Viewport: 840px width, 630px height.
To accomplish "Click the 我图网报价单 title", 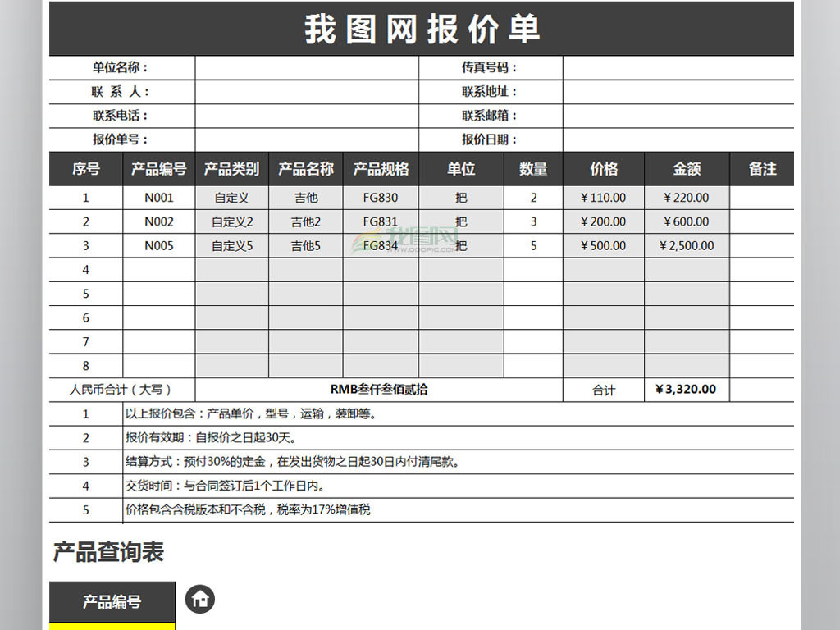I will point(422,29).
